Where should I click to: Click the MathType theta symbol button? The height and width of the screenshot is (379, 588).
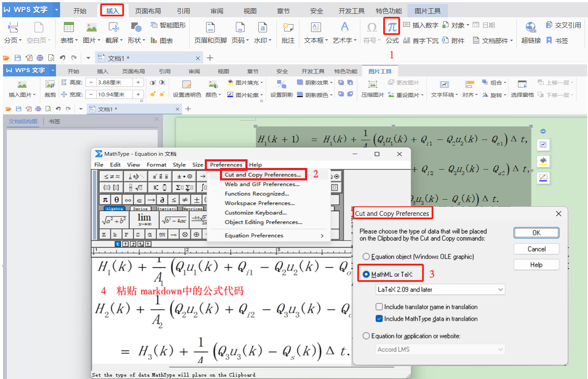tap(117, 200)
